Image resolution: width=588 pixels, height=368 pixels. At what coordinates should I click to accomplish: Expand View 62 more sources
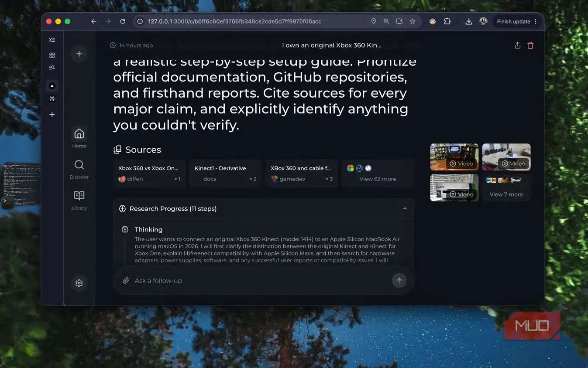(378, 173)
